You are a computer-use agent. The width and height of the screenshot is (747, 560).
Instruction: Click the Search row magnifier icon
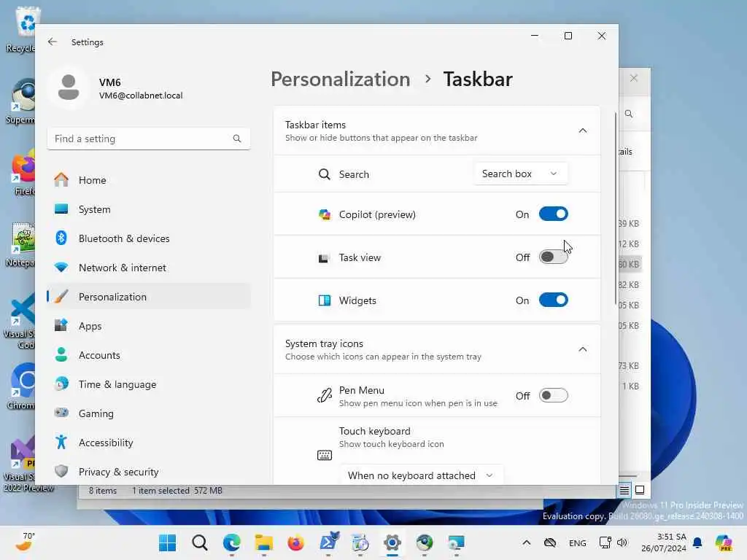click(x=325, y=174)
